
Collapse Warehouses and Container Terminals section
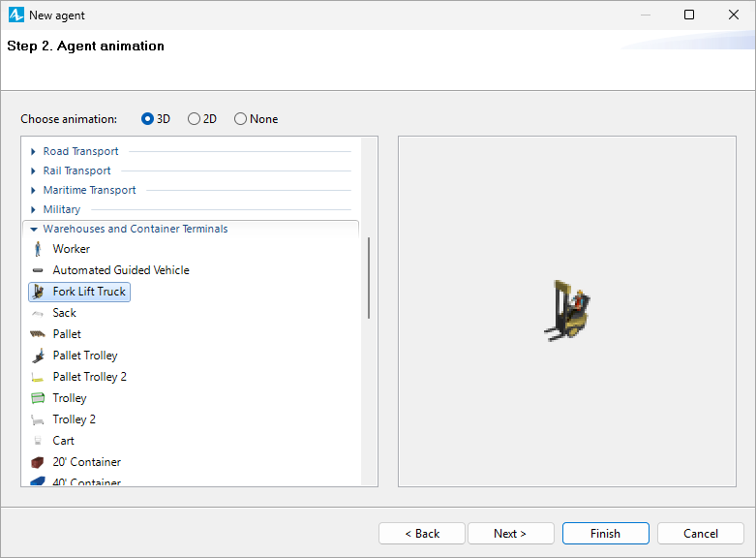click(x=34, y=229)
